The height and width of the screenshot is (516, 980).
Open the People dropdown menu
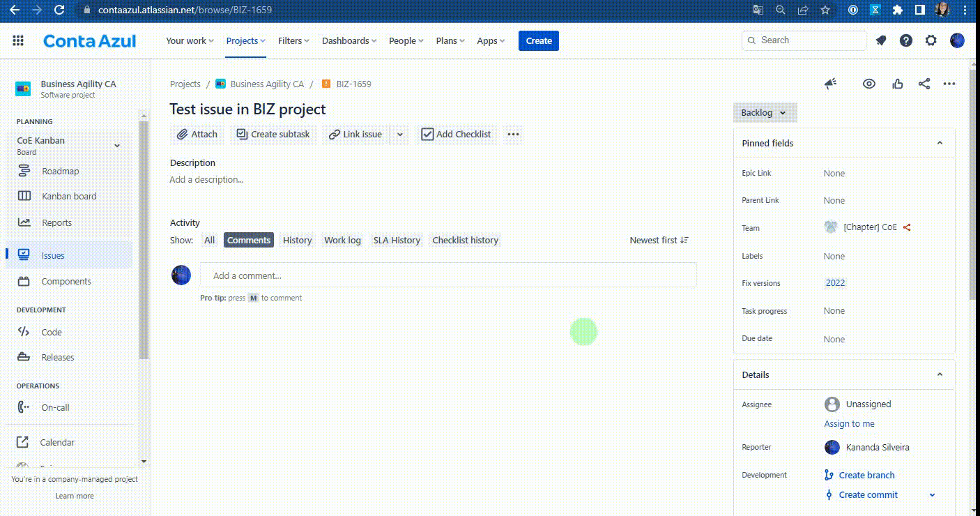pyautogui.click(x=406, y=40)
